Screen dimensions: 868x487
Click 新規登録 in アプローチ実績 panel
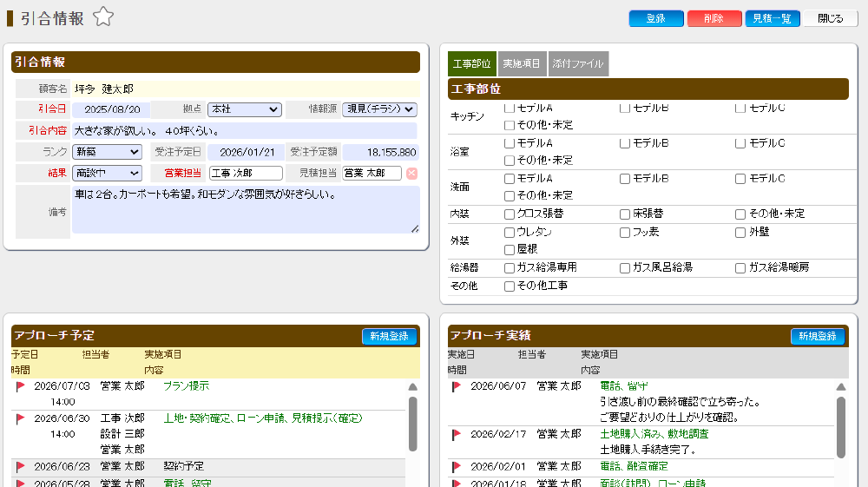[818, 336]
